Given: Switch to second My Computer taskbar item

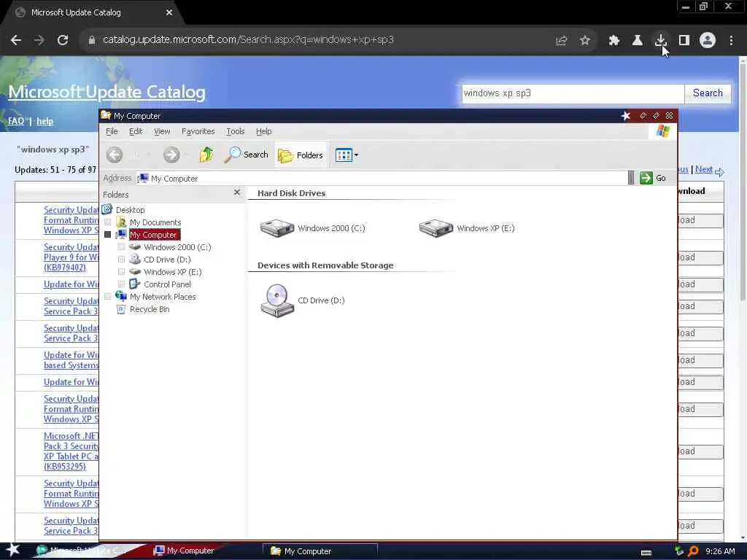Looking at the screenshot, I should (320, 551).
